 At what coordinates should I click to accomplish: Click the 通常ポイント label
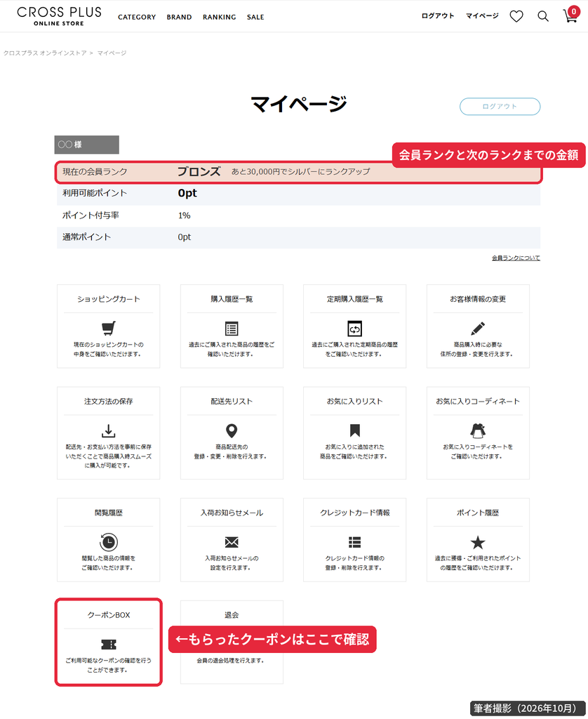(86, 237)
